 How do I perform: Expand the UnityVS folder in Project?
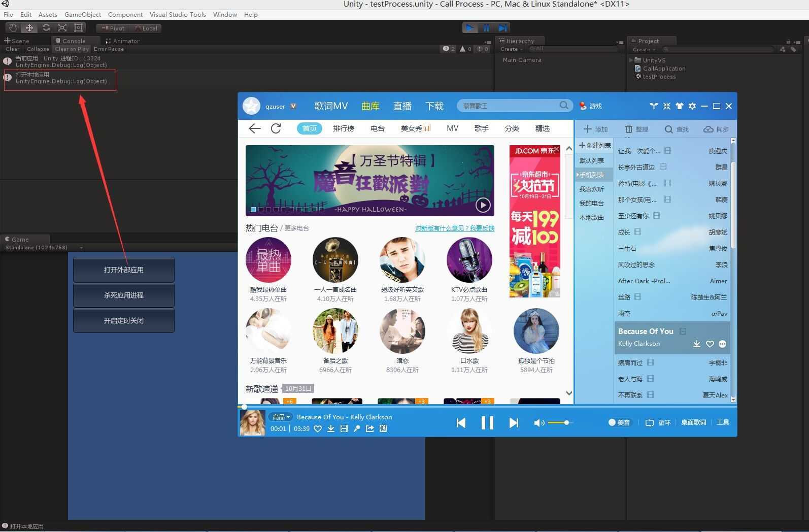pos(631,60)
